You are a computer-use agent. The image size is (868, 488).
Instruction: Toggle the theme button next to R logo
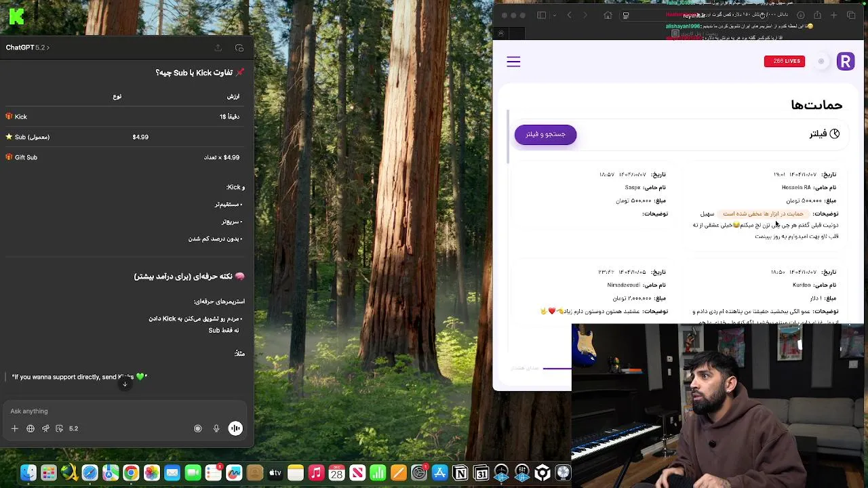point(821,62)
